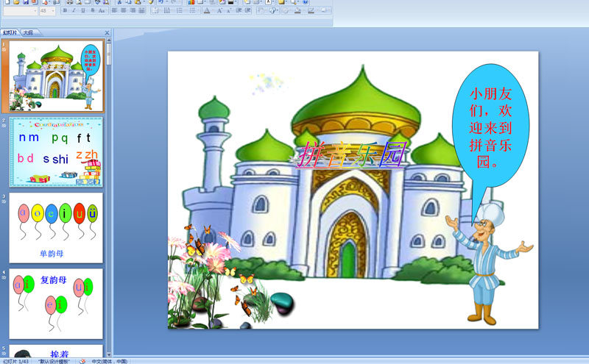This screenshot has width=589, height=364.
Task: Click the 默认设计模板 theme name in status bar
Action: (x=54, y=361)
